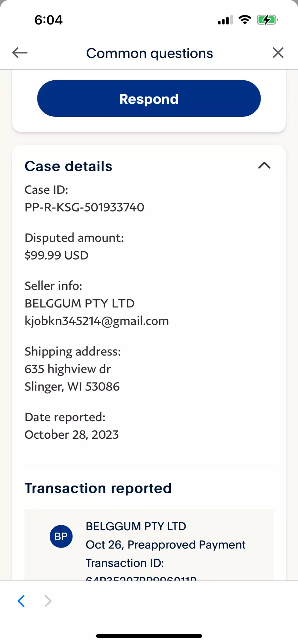The image size is (298, 644).
Task: Tap the Respond button
Action: (149, 99)
